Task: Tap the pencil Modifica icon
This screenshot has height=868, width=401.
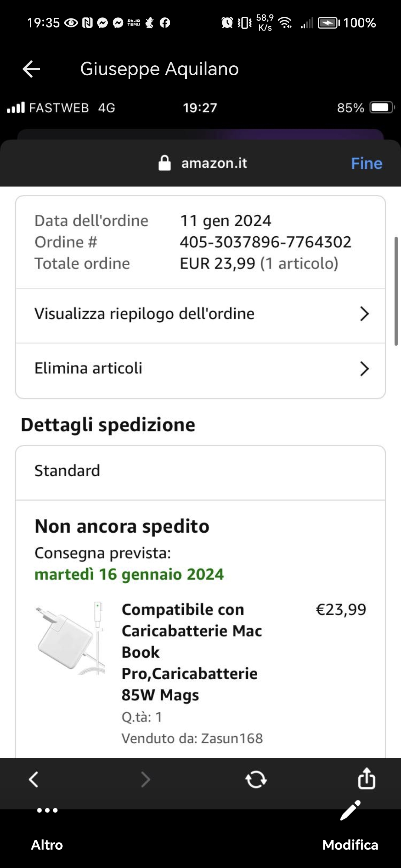Action: [350, 810]
